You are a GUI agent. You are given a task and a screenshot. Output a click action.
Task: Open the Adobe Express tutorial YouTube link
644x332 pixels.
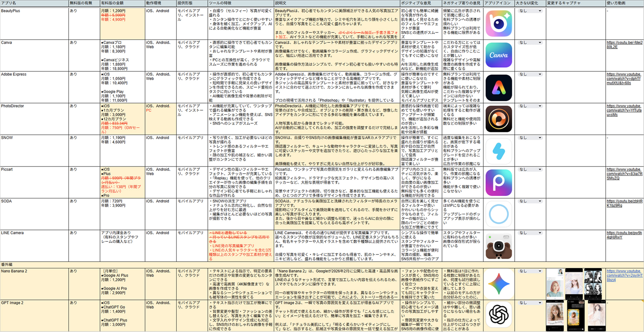coord(624,79)
